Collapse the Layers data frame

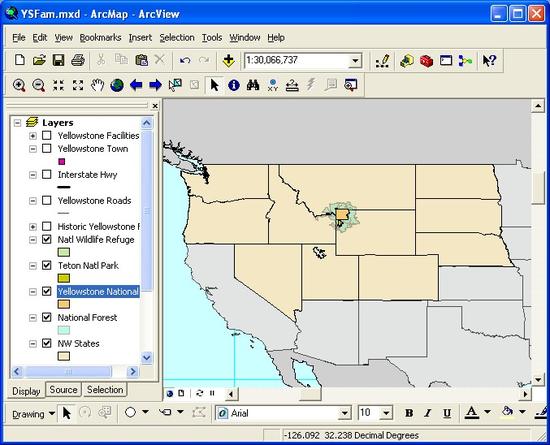(x=17, y=123)
